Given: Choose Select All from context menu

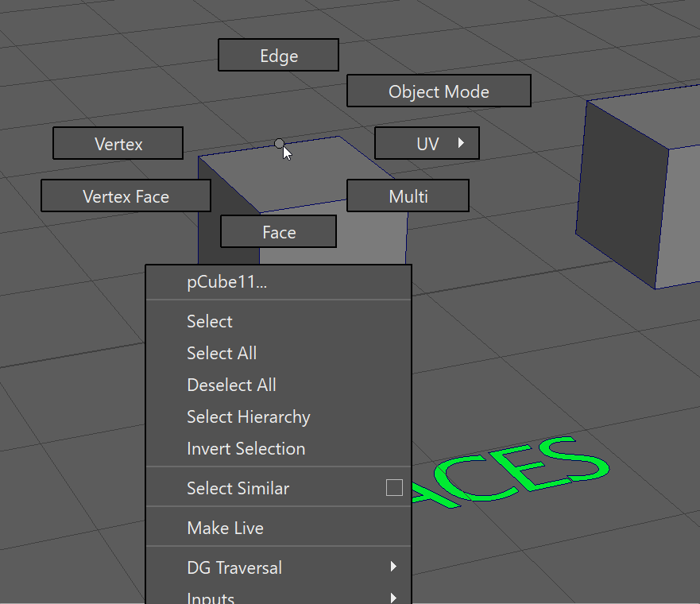Looking at the screenshot, I should click(222, 353).
